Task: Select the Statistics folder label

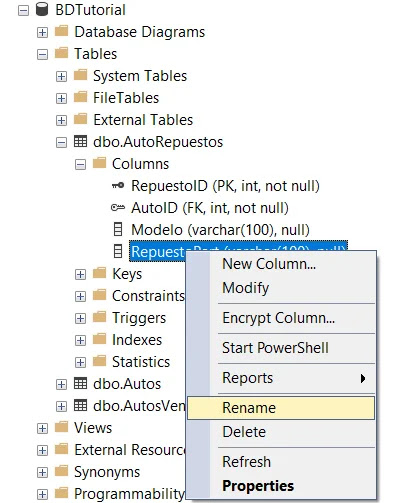Action: click(x=141, y=362)
